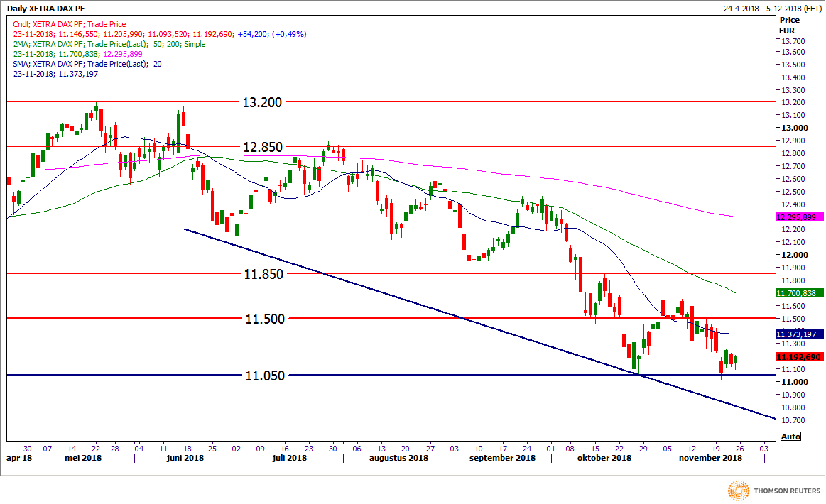Select the blue 11.373,197 price tag

click(799, 334)
